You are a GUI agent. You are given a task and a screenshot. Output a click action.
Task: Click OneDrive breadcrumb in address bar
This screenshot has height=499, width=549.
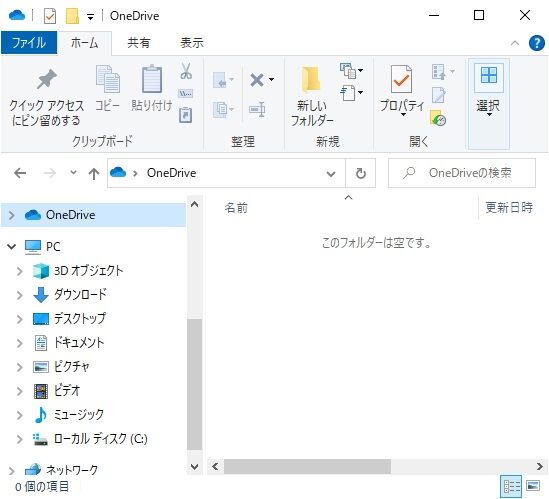172,173
